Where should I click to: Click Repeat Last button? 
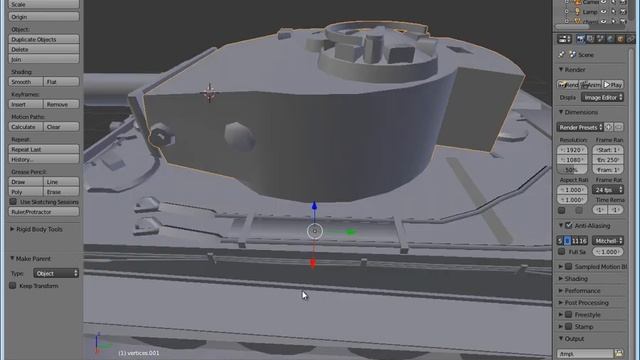tap(44, 149)
